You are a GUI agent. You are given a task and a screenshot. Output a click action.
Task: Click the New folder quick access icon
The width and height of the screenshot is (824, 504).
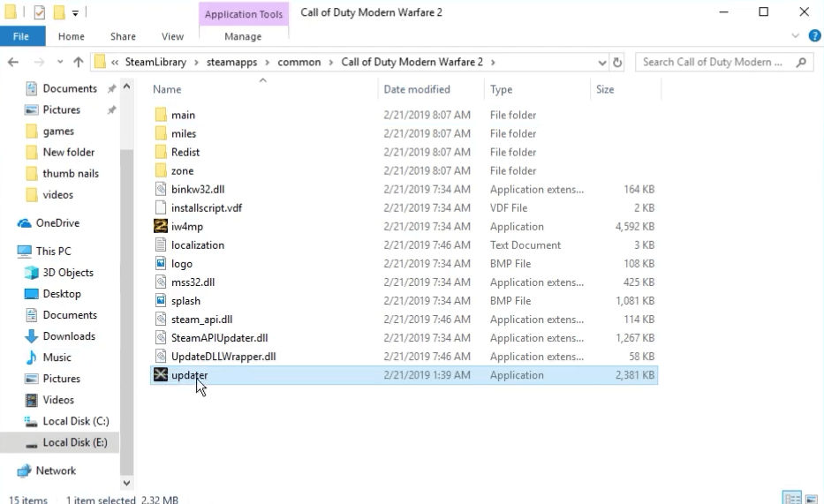click(x=59, y=11)
